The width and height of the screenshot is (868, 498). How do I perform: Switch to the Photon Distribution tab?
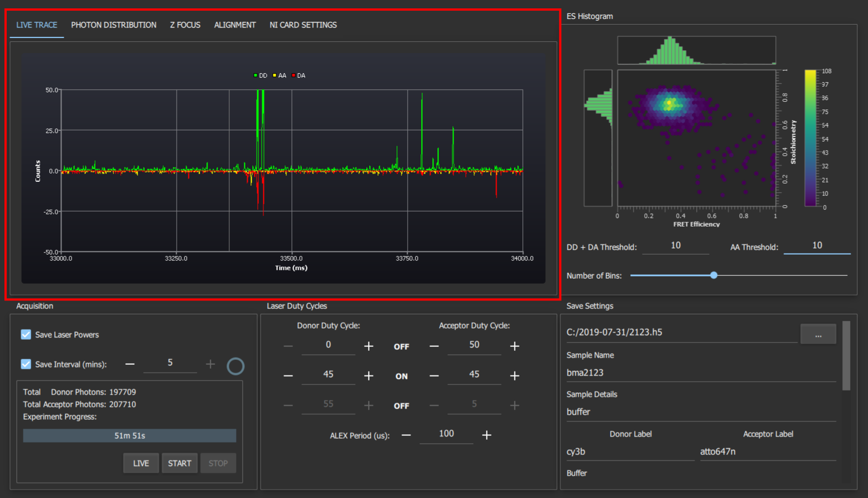tap(114, 25)
